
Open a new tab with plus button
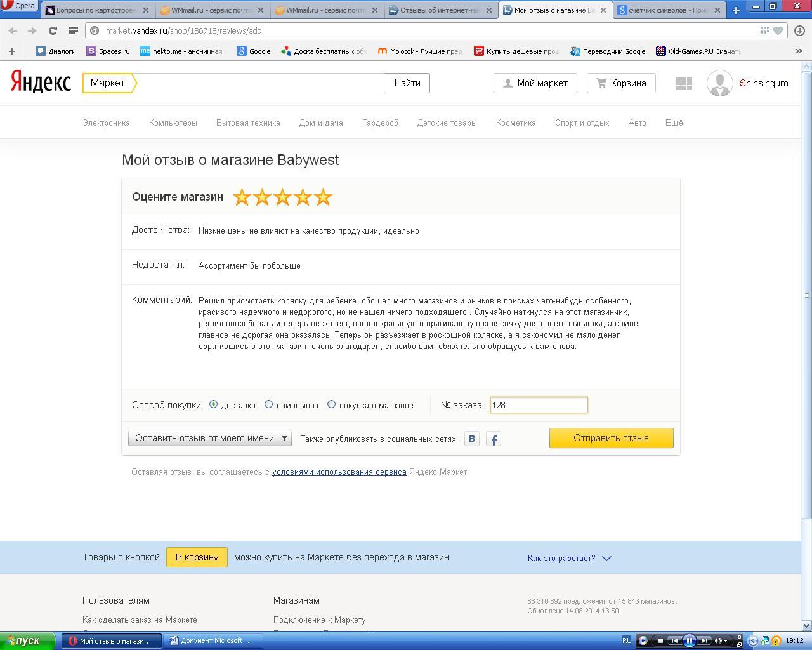tap(736, 10)
